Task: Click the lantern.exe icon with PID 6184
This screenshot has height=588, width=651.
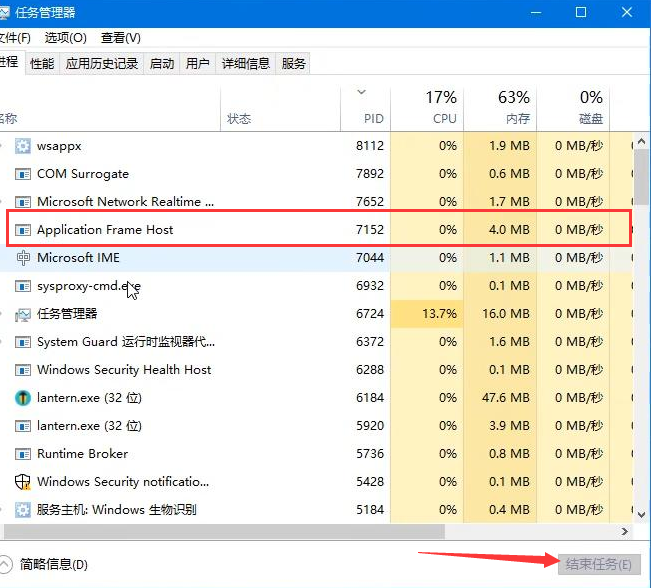Action: coord(23,398)
